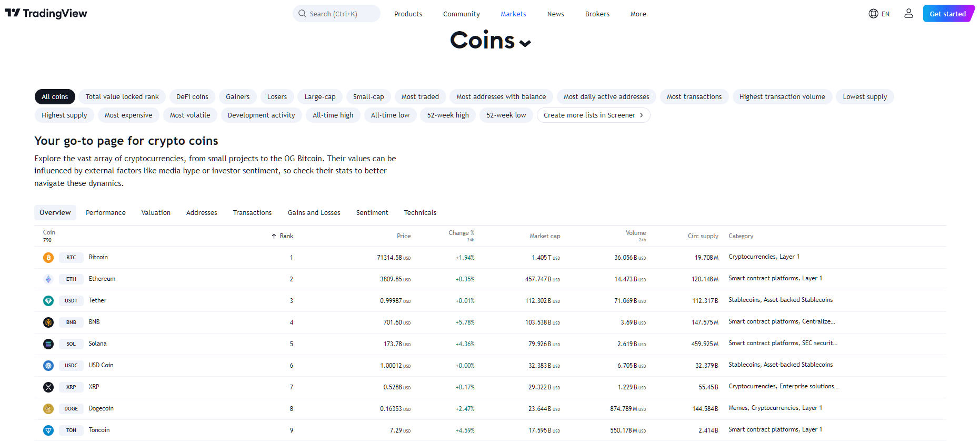Image resolution: width=980 pixels, height=441 pixels.
Task: Open the Products menu
Action: tap(408, 14)
